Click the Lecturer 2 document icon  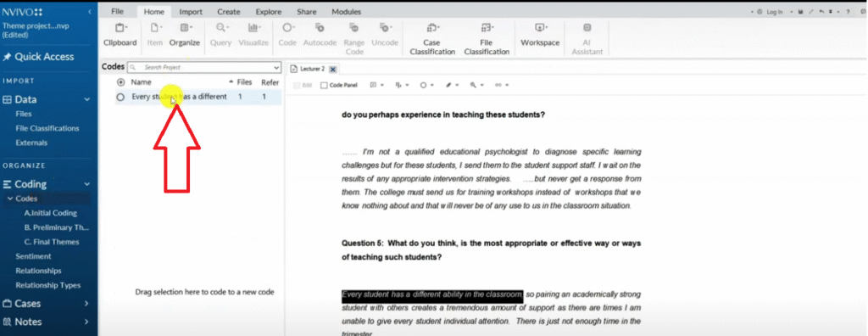click(x=294, y=70)
